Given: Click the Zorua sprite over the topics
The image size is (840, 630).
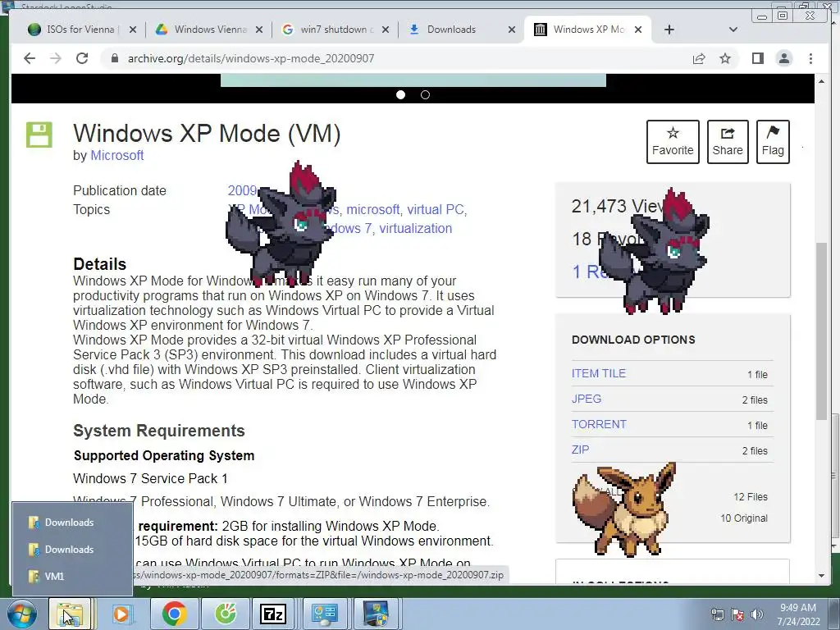Looking at the screenshot, I should click(x=281, y=224).
